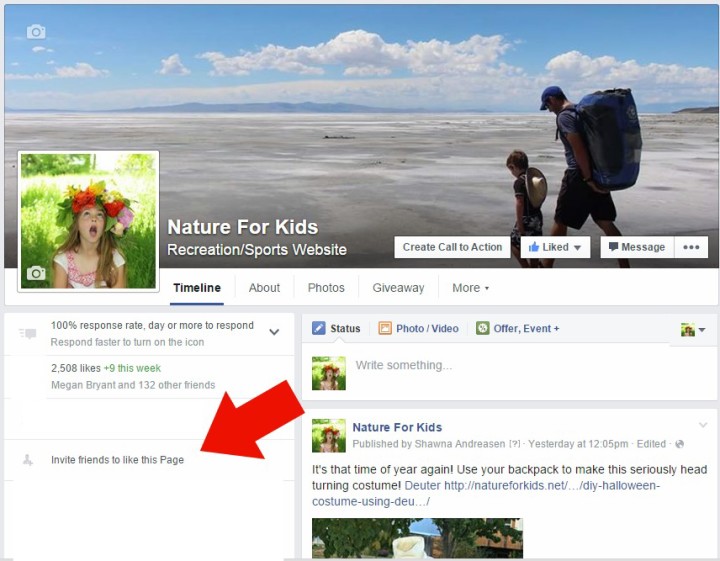Click 'Respond faster to turn on the icon'
Image resolution: width=720 pixels, height=561 pixels.
tap(127, 342)
